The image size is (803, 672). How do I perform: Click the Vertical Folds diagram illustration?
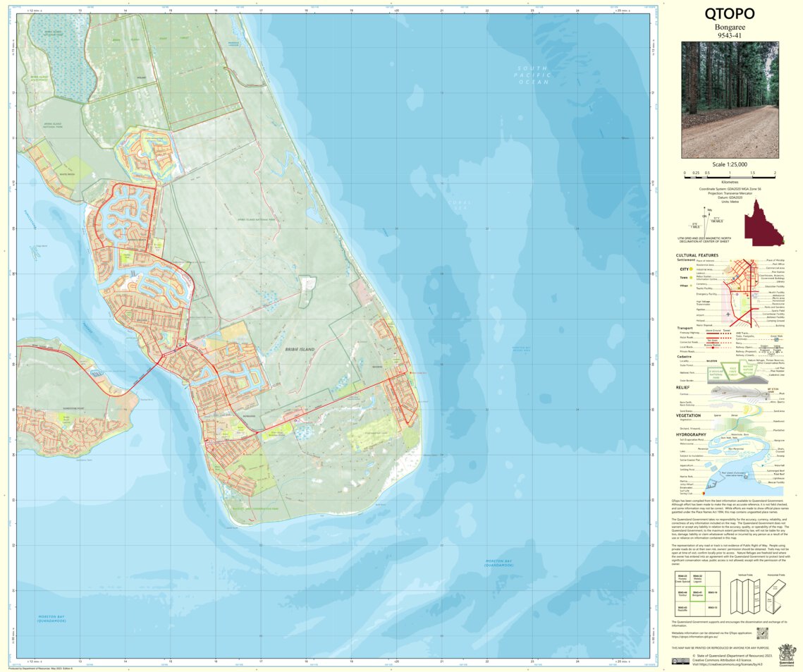pyautogui.click(x=745, y=596)
